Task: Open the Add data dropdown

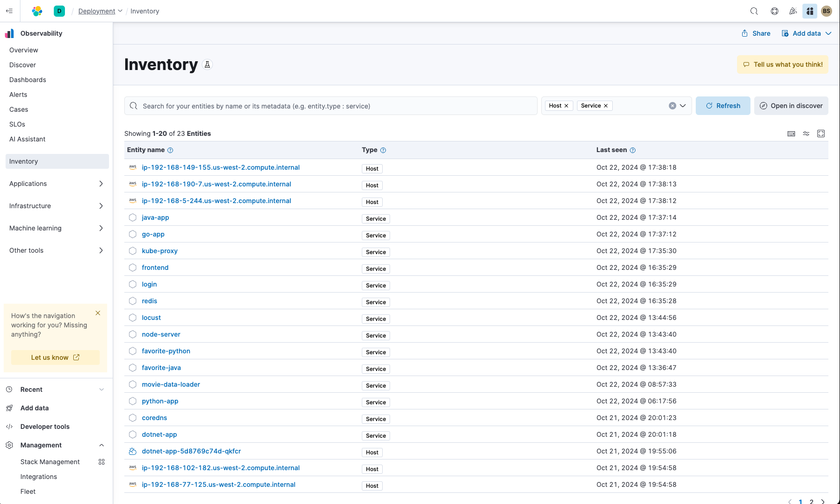Action: click(x=807, y=33)
